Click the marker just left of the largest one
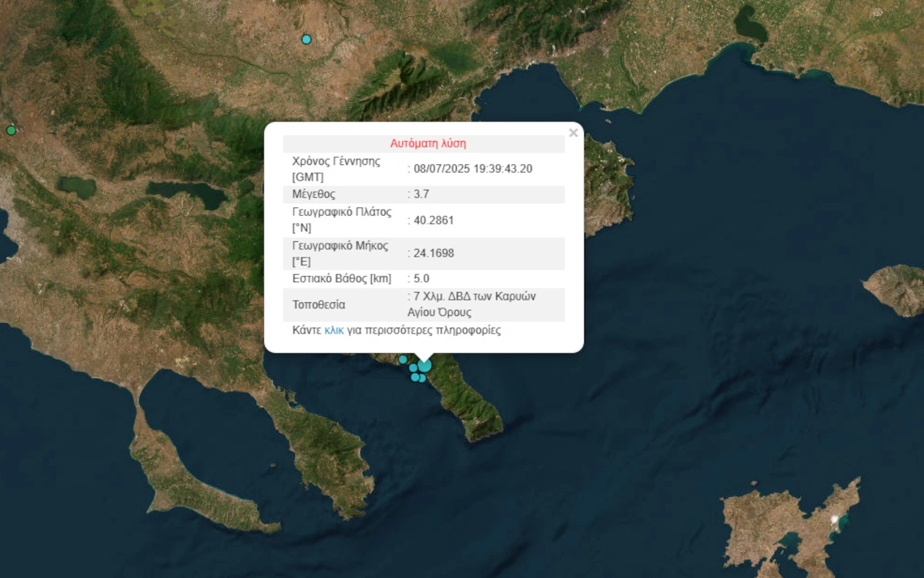This screenshot has height=578, width=924. 413,368
